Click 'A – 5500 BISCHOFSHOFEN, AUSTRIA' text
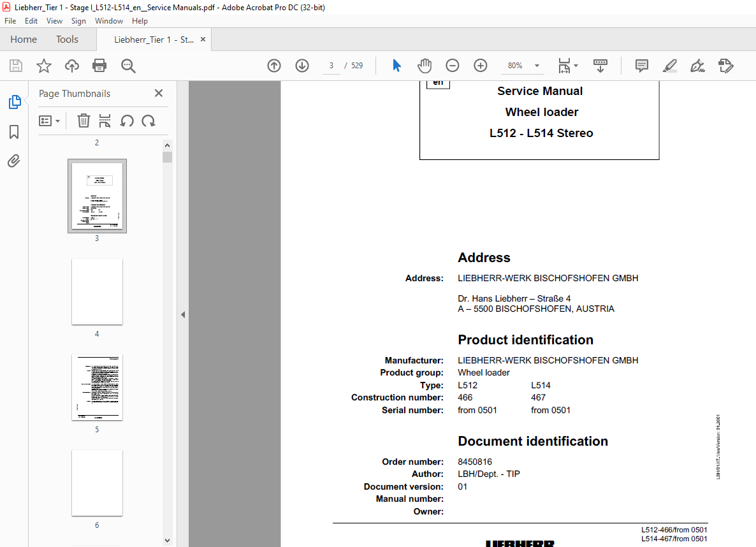Image resolution: width=756 pixels, height=547 pixels. click(536, 309)
